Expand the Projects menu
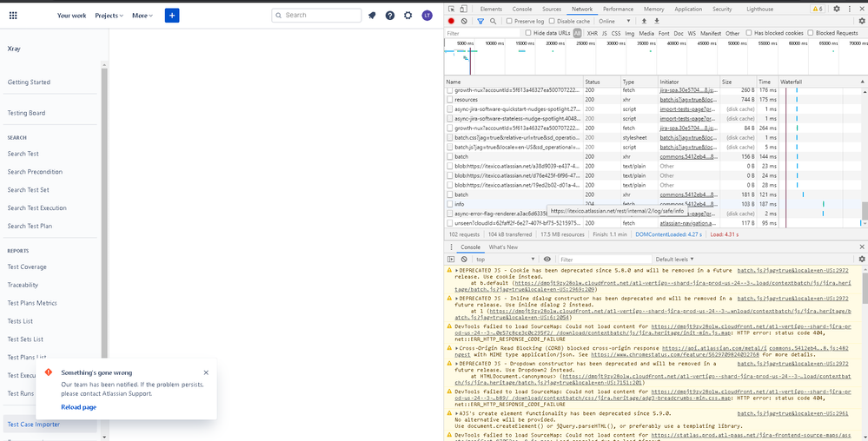Screen dimensions: 868x441 click(109, 16)
